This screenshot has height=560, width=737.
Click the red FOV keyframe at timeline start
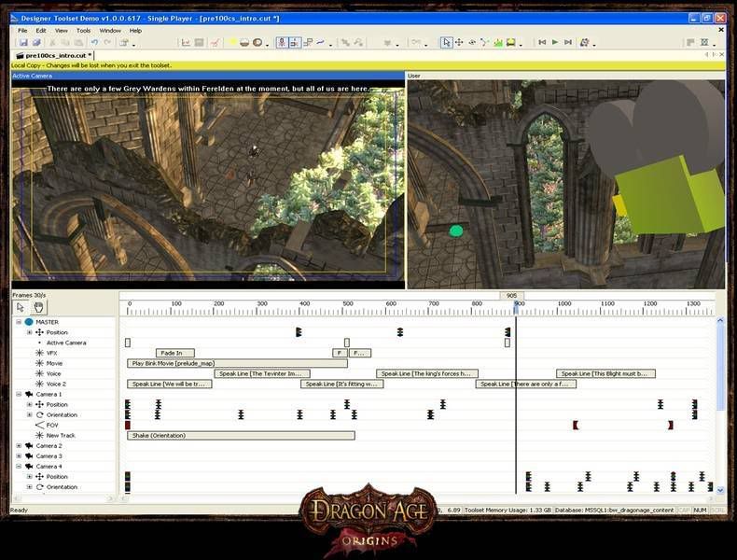tap(128, 425)
